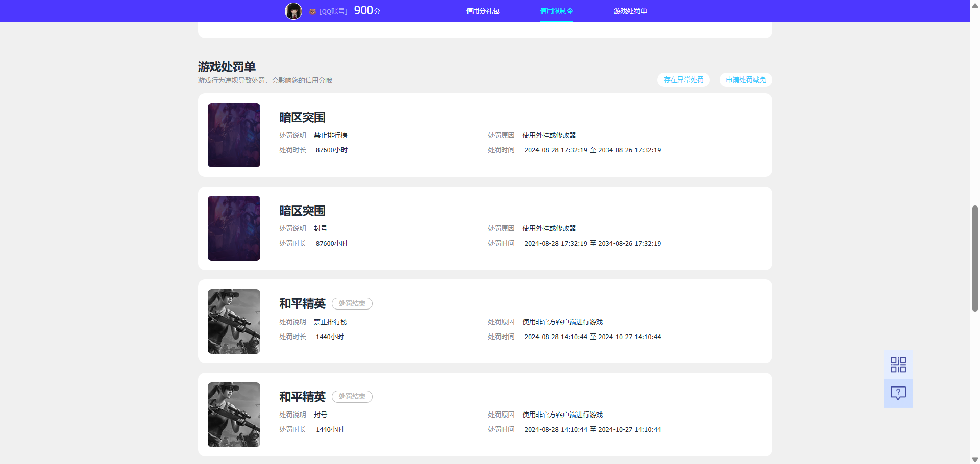Click the question mark inside the feedback icon
980x464 pixels.
pos(898,393)
